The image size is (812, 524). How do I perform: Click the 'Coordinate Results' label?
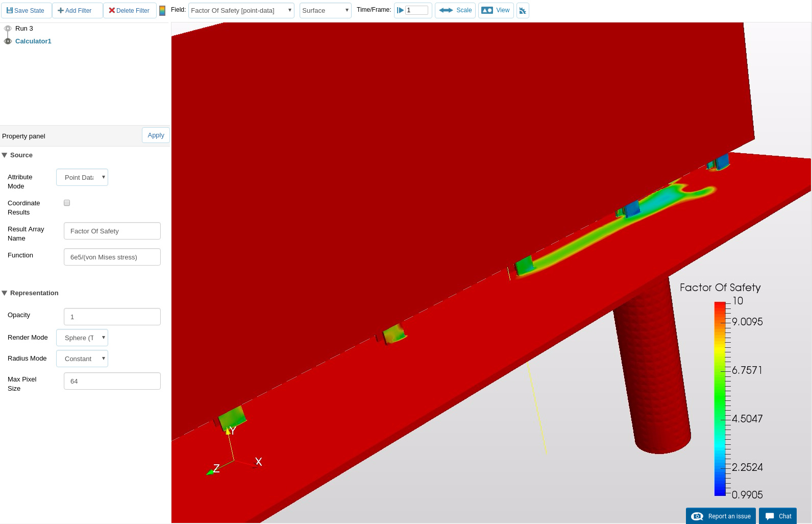pos(23,208)
